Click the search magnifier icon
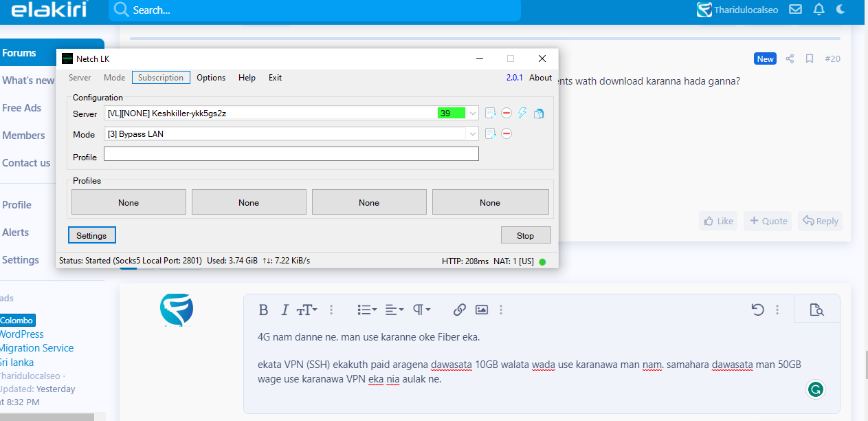Image resolution: width=868 pixels, height=421 pixels. coord(121,10)
